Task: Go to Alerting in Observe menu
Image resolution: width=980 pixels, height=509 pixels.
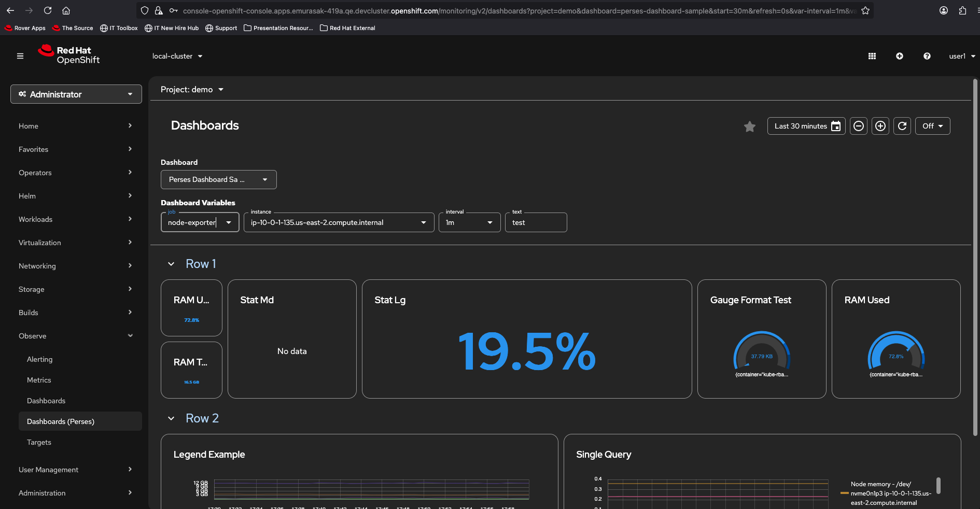Action: coord(40,359)
